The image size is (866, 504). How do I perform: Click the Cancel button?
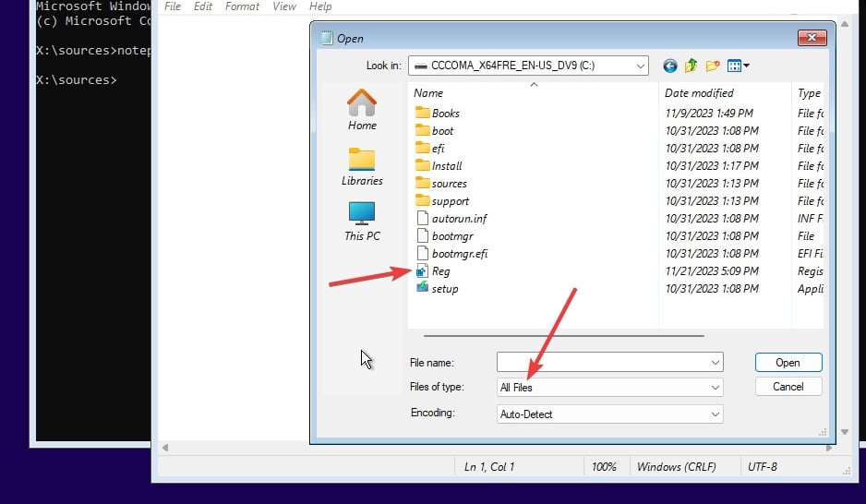click(788, 387)
